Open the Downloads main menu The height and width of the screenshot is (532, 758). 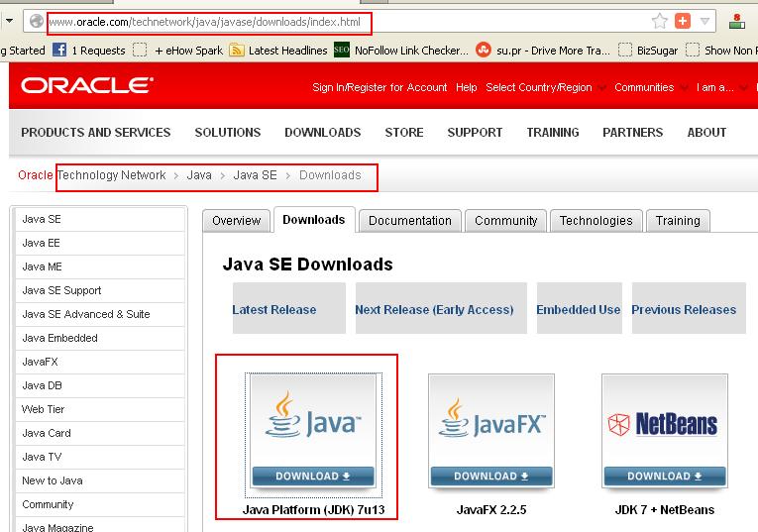pos(322,133)
